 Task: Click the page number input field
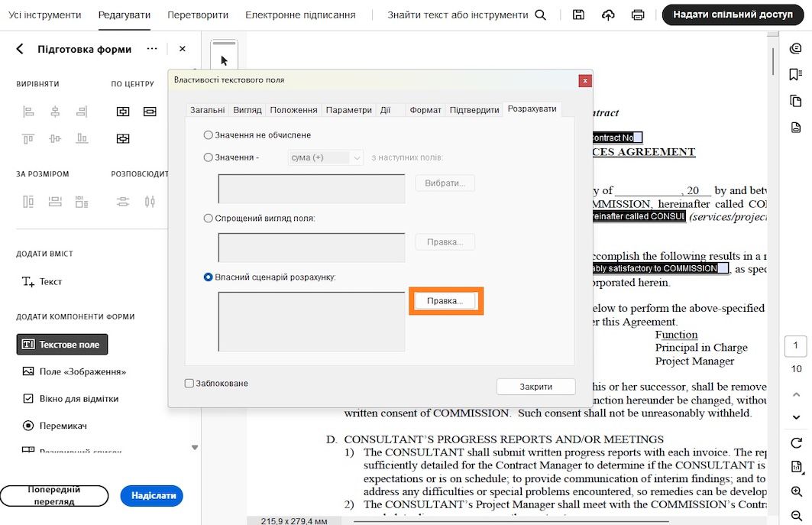797,344
